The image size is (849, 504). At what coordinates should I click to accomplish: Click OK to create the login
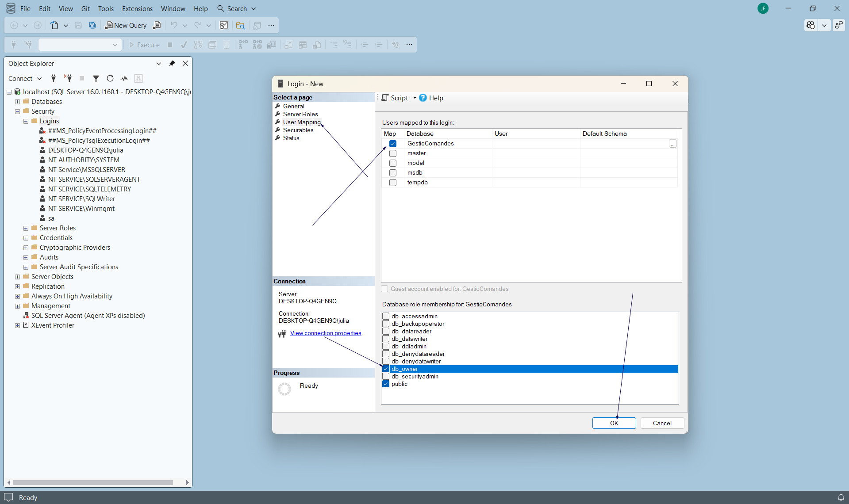614,423
